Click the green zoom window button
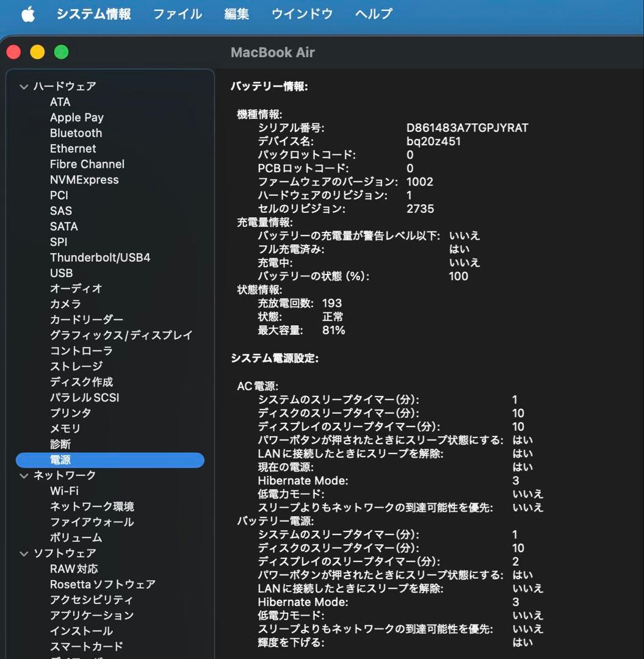 (61, 52)
